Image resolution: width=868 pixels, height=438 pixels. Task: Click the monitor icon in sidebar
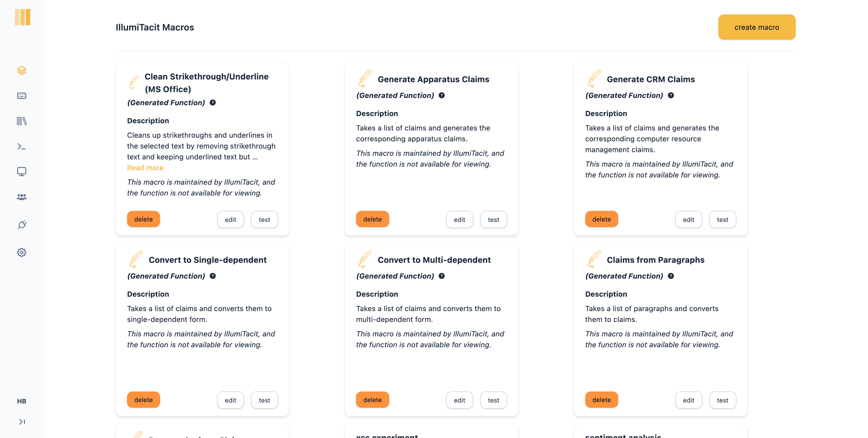(21, 172)
